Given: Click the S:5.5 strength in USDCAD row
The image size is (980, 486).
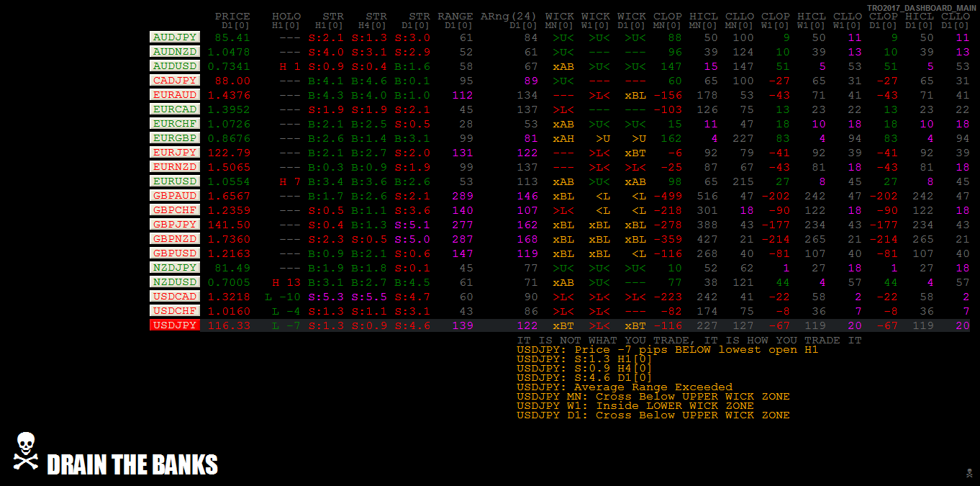Looking at the screenshot, I should pos(369,297).
